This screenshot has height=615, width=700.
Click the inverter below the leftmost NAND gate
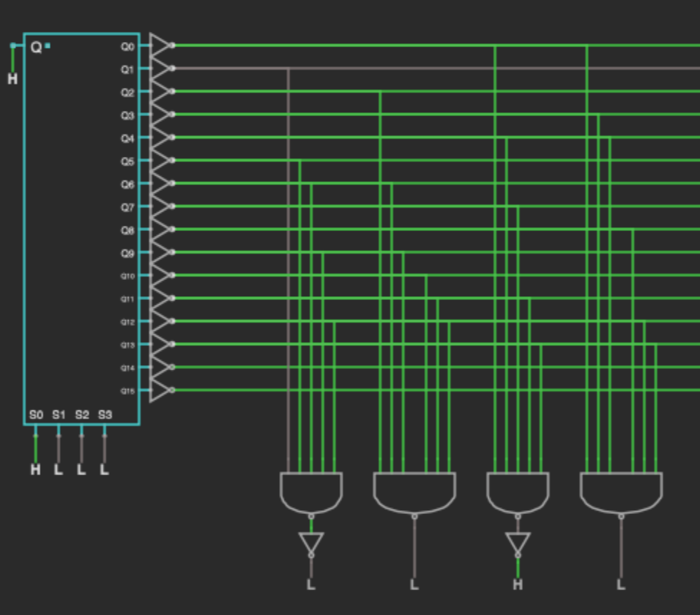[311, 542]
